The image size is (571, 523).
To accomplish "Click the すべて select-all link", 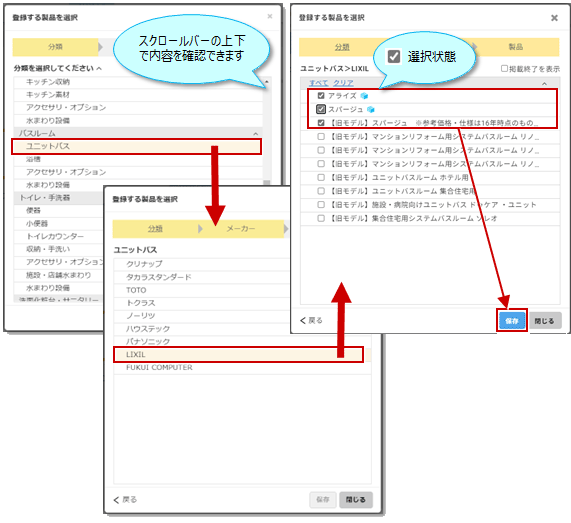I will [319, 83].
